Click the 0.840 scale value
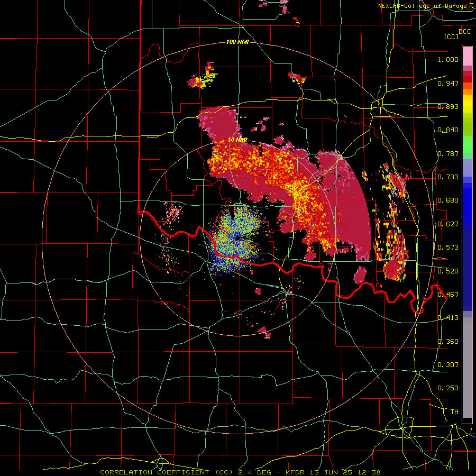476x476 pixels. (x=448, y=130)
